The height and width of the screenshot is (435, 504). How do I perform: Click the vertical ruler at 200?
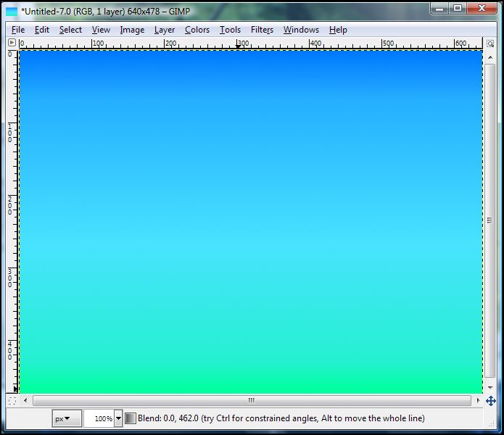tap(12, 206)
